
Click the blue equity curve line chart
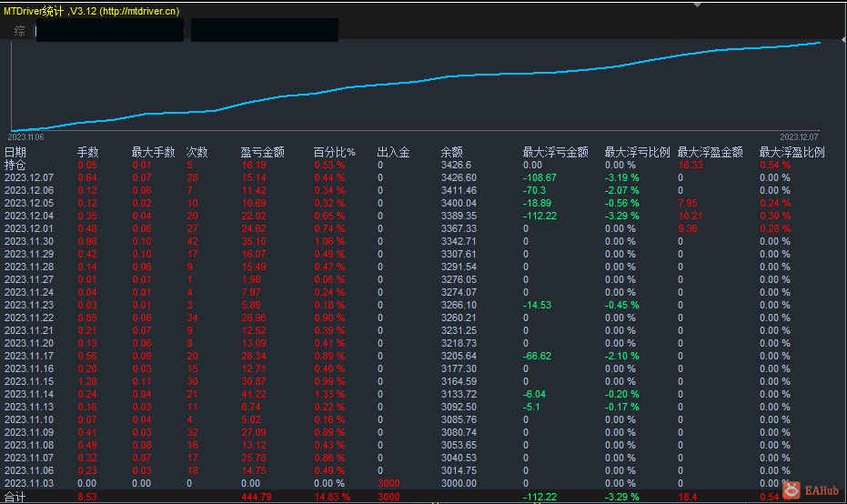click(416, 86)
